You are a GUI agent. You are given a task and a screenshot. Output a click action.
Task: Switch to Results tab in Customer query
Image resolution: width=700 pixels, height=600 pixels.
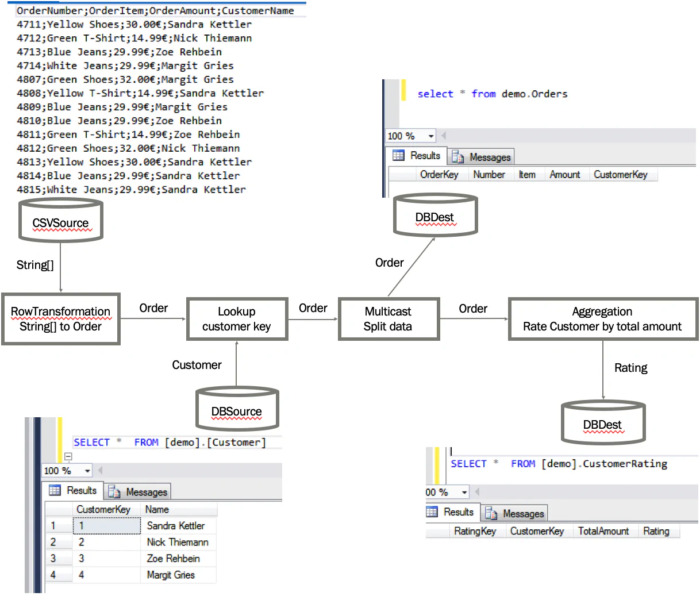pyautogui.click(x=74, y=490)
